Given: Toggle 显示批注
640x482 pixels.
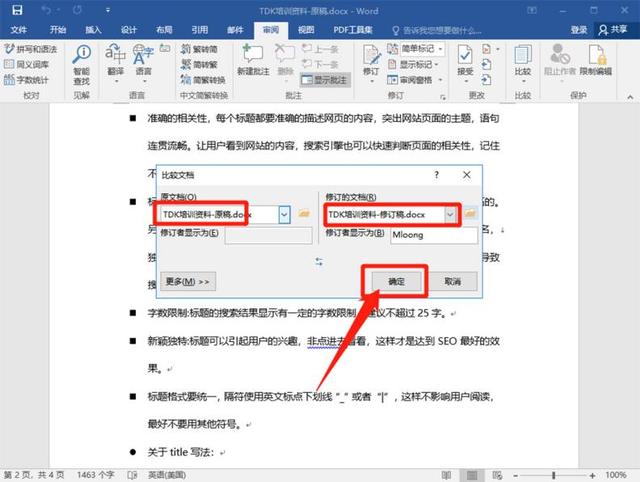Looking at the screenshot, I should click(325, 80).
